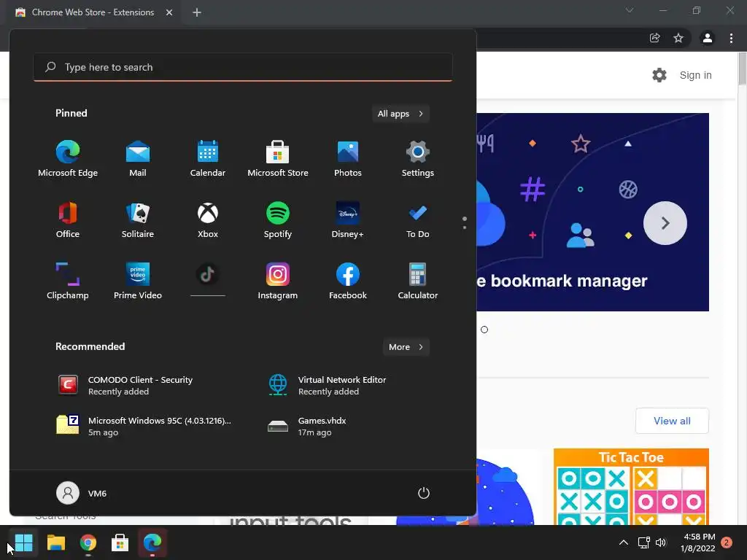
Task: Click the Start menu search box
Action: click(x=242, y=67)
